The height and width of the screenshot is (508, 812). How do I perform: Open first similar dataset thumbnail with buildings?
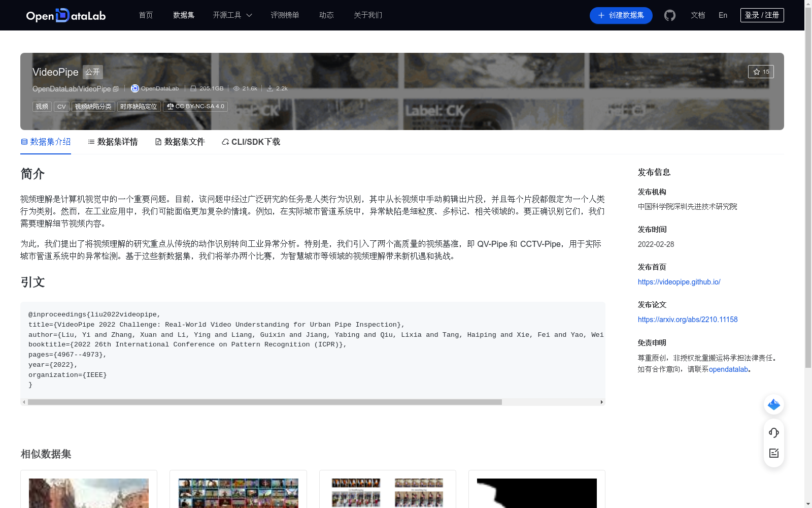(89, 493)
